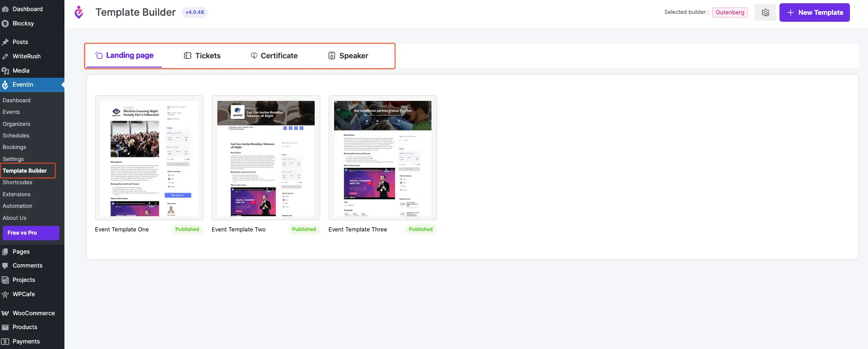Image resolution: width=868 pixels, height=349 pixels.
Task: Click the Free vs Pro button
Action: coord(31,233)
